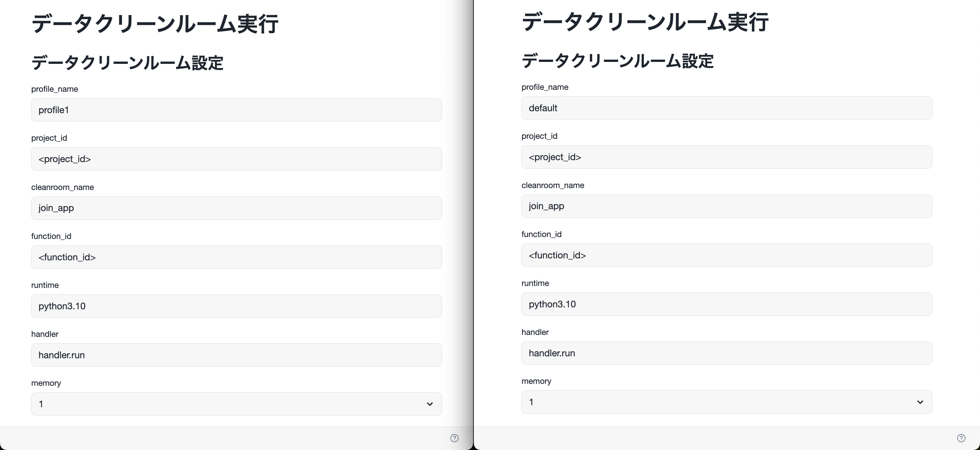Focus the profile_name field containing profile1
The image size is (980, 450).
[x=236, y=110]
